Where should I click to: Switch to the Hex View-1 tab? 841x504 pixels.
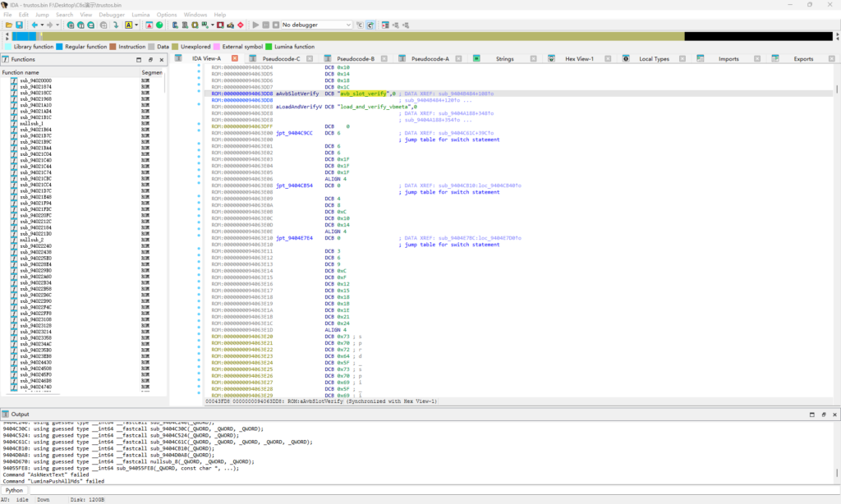[579, 59]
